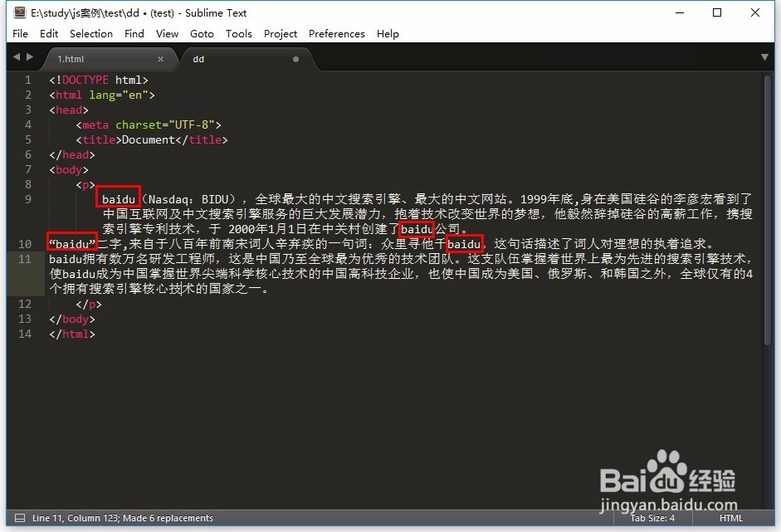Click baidu at start of line 11
781x532 pixels.
click(66, 259)
